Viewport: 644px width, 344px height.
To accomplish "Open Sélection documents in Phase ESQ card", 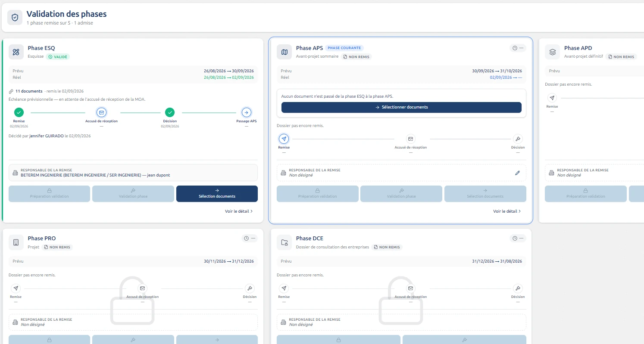I will click(217, 194).
